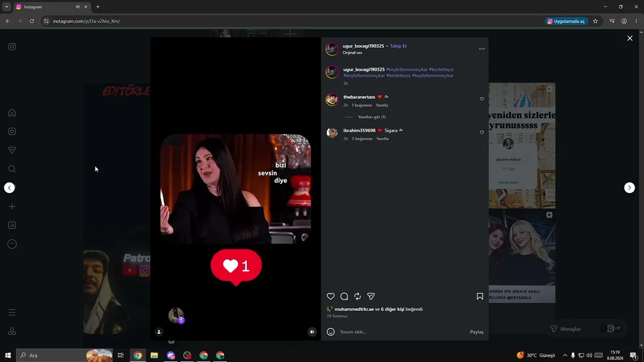View site information icon in address bar
Viewport: 644px width, 362px height.
click(46, 21)
